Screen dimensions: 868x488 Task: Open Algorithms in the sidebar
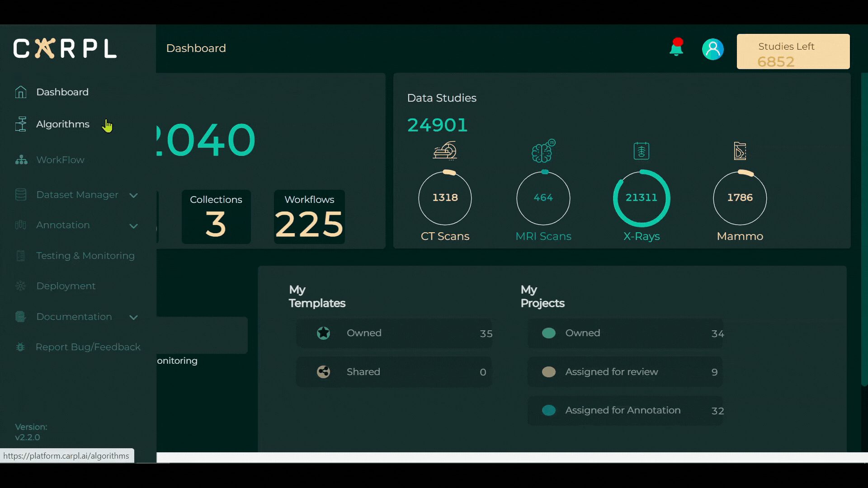pyautogui.click(x=62, y=124)
